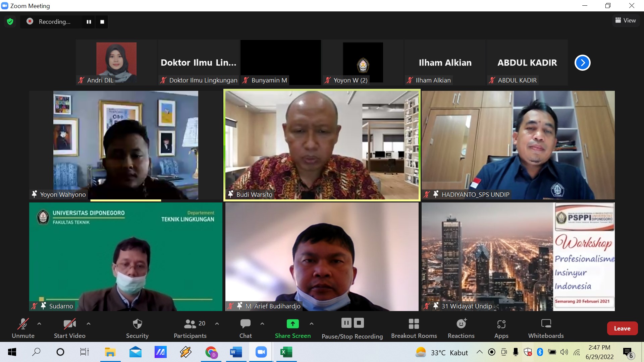Screen dimensions: 644x362
Task: Select Budi Warsito's video tile
Action: pyautogui.click(x=322, y=145)
